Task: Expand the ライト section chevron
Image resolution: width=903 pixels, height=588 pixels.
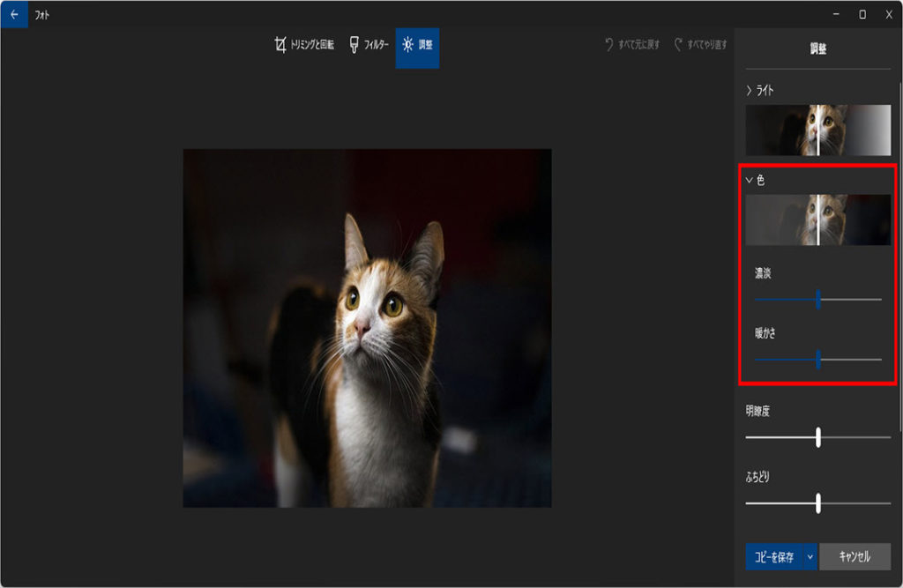Action: [750, 91]
